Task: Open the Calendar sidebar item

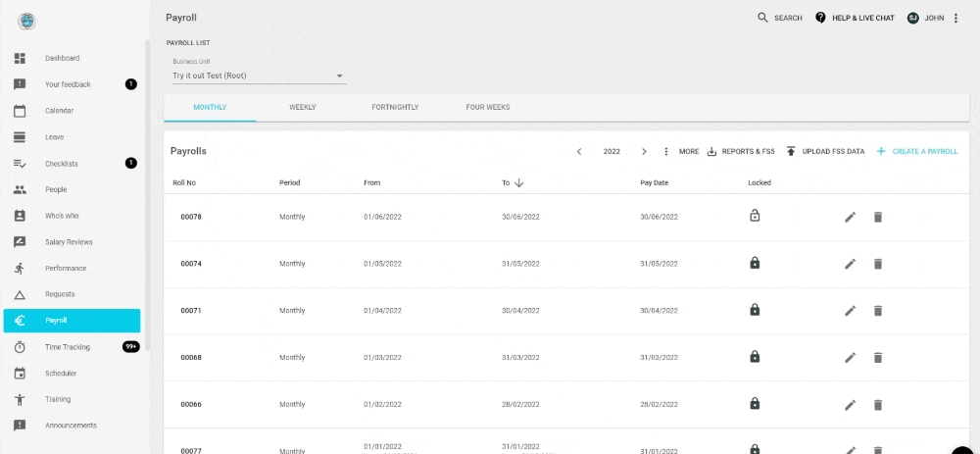Action: tap(72, 111)
